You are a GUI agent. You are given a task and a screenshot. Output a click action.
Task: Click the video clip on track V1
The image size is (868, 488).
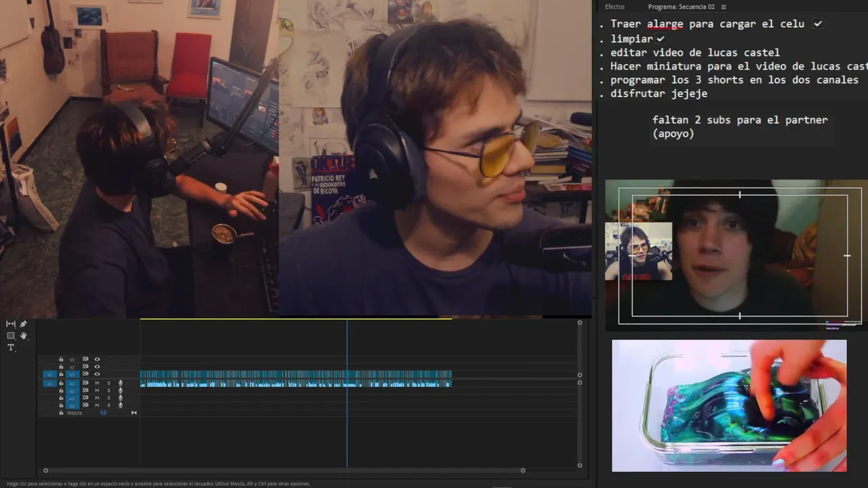[x=296, y=374]
